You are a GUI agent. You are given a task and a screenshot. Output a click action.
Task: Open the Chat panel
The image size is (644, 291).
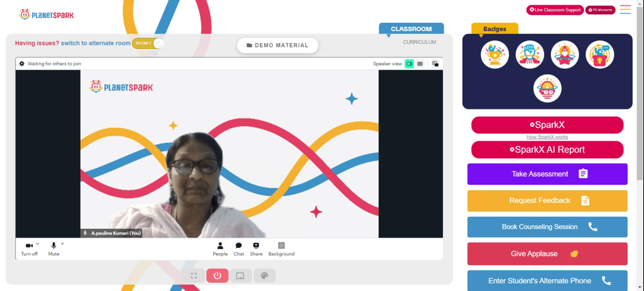239,249
